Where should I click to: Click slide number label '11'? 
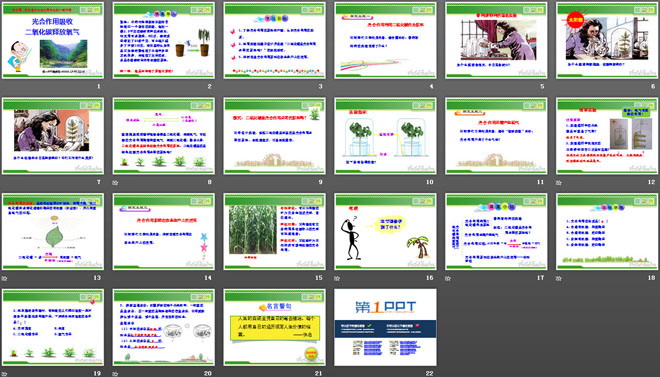(x=540, y=182)
